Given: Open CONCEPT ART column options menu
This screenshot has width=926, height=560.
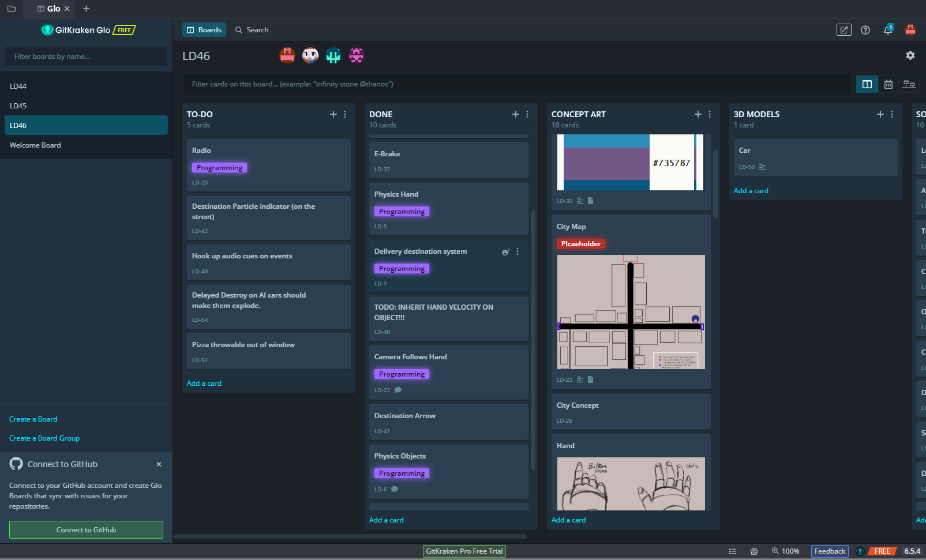Looking at the screenshot, I should [x=710, y=114].
